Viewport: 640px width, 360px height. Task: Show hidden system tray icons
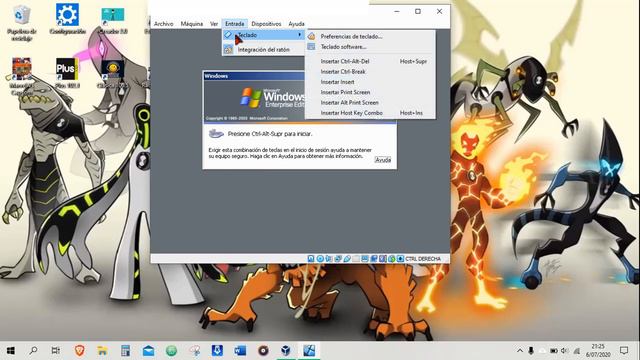point(520,351)
